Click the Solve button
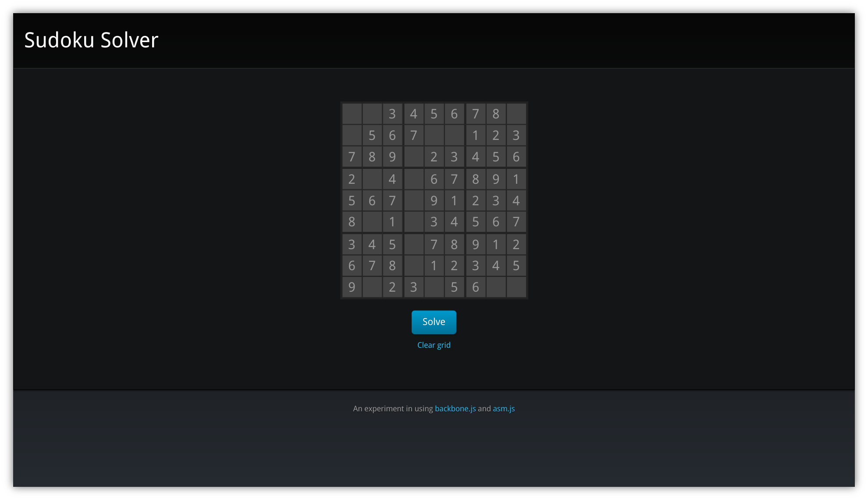 point(434,321)
